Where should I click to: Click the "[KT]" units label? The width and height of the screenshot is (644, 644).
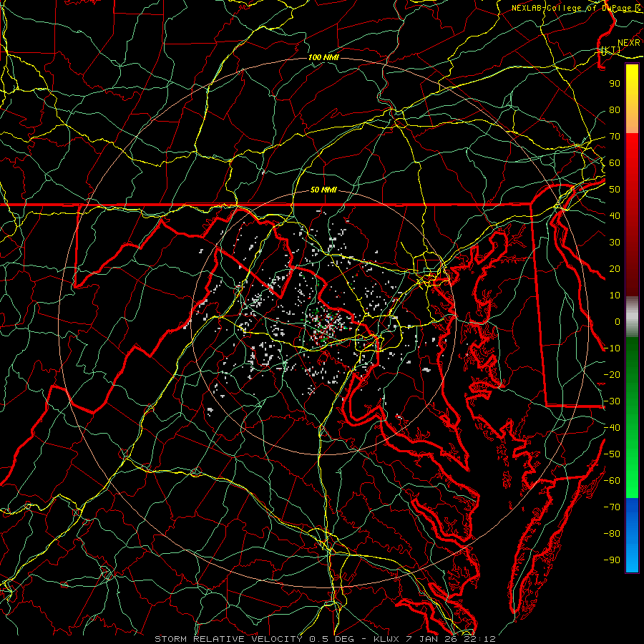coord(610,49)
